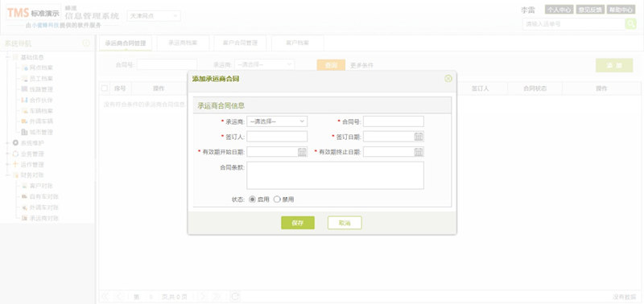The image size is (644, 304).
Task: Switch to the 客户合同管理 tab
Action: pyautogui.click(x=240, y=43)
